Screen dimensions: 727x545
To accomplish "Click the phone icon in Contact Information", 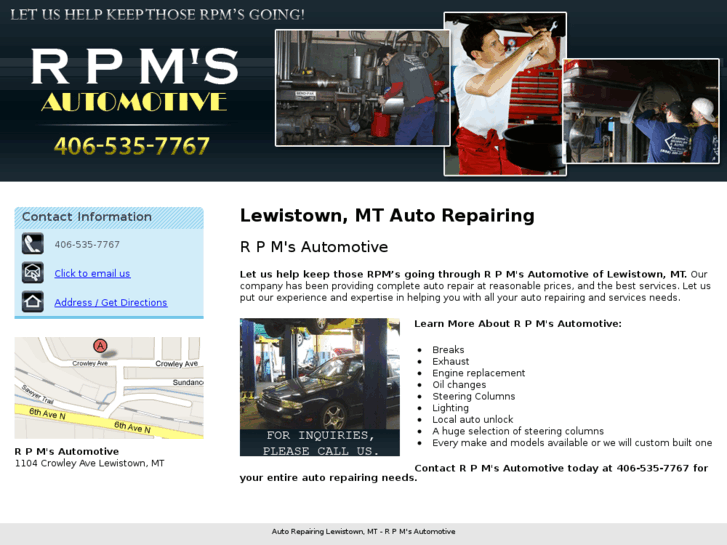I will click(x=32, y=244).
